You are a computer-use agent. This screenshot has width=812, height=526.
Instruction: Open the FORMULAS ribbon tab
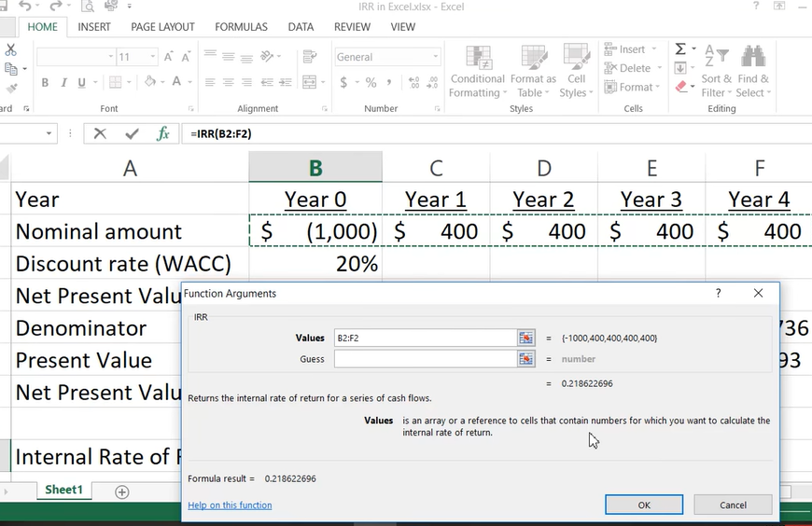(242, 27)
